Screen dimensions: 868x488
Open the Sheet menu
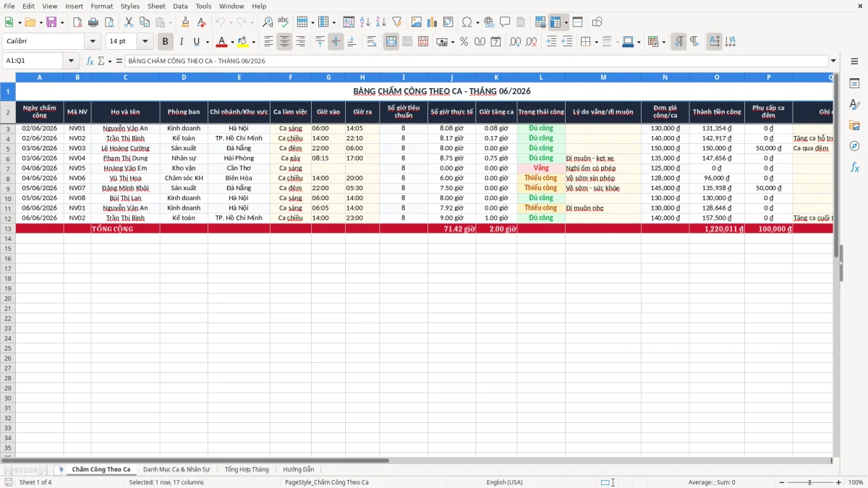(x=156, y=6)
